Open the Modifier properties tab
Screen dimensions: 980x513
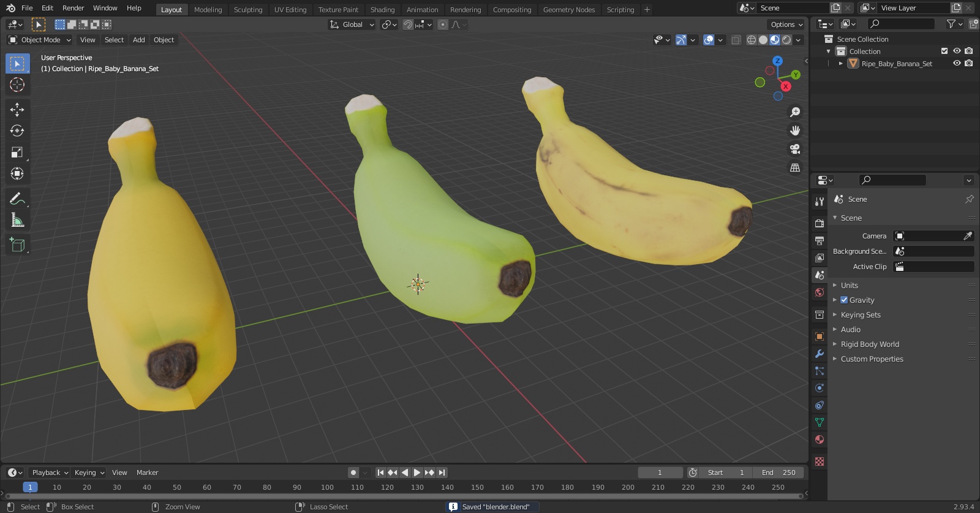819,354
